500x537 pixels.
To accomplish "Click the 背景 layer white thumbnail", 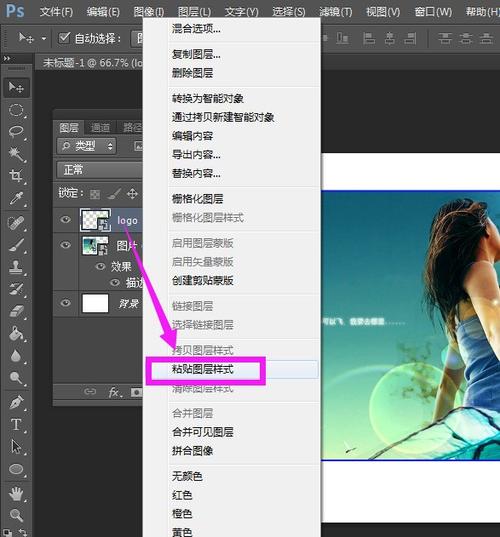I will click(x=95, y=303).
